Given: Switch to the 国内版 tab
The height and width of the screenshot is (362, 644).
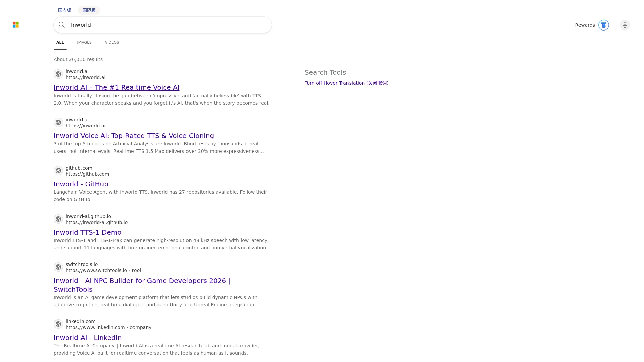Looking at the screenshot, I should 64,10.
